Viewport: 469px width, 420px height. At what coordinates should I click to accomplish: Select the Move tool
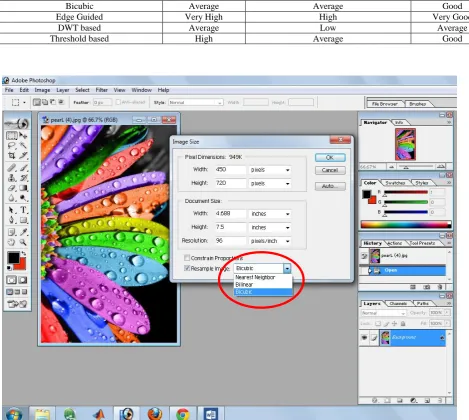[x=23, y=135]
